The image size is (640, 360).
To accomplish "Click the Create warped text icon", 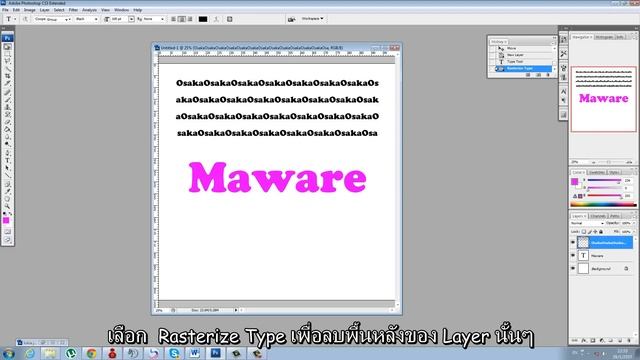I will (x=216, y=19).
